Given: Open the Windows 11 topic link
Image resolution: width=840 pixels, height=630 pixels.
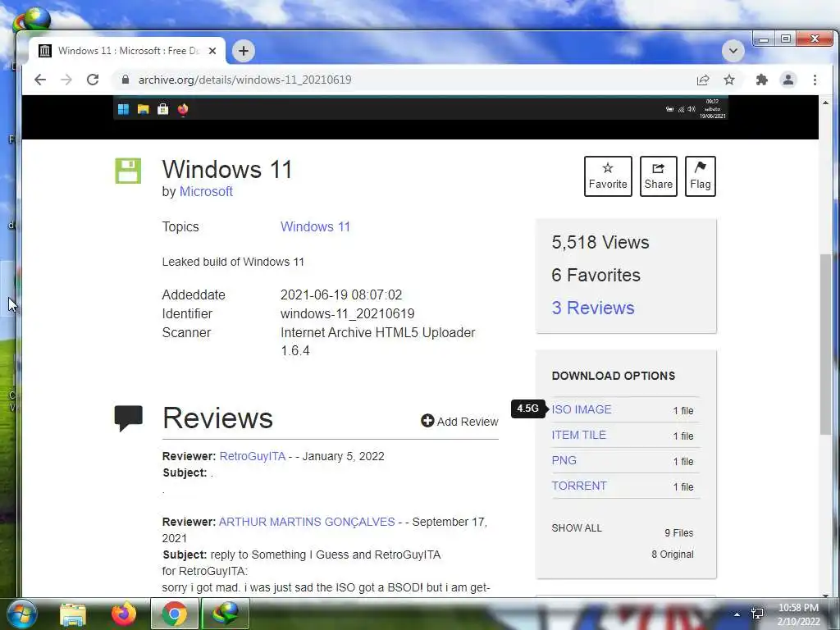Looking at the screenshot, I should 315,226.
